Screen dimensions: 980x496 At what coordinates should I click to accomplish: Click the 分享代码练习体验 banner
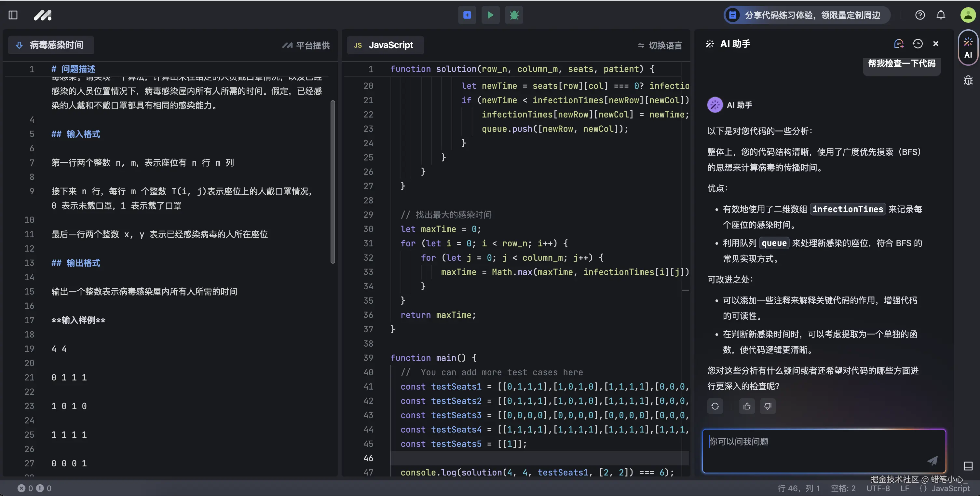point(807,15)
